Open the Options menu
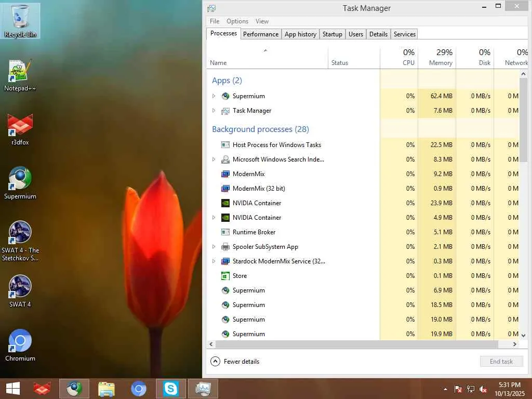Image resolution: width=532 pixels, height=399 pixels. (237, 21)
